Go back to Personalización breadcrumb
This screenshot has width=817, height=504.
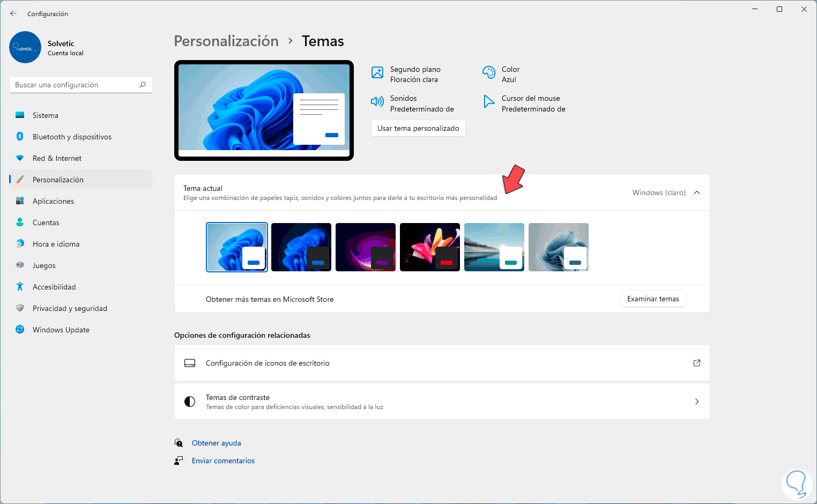click(x=226, y=41)
